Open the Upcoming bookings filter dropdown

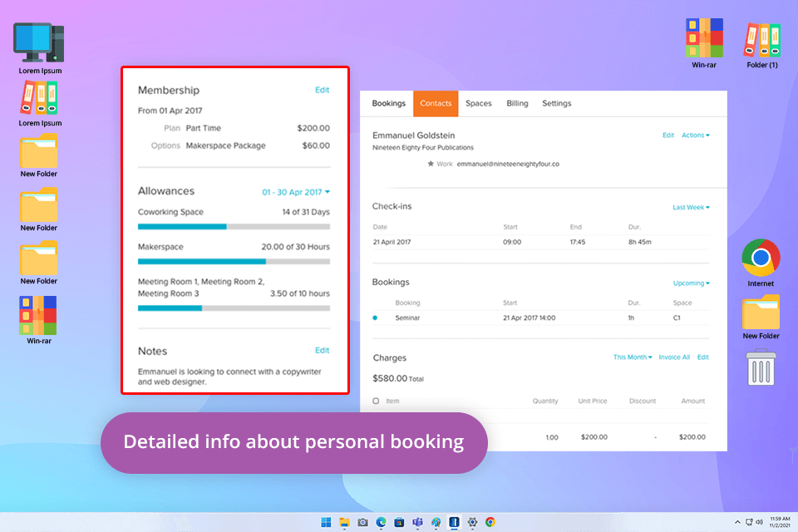[x=691, y=283]
